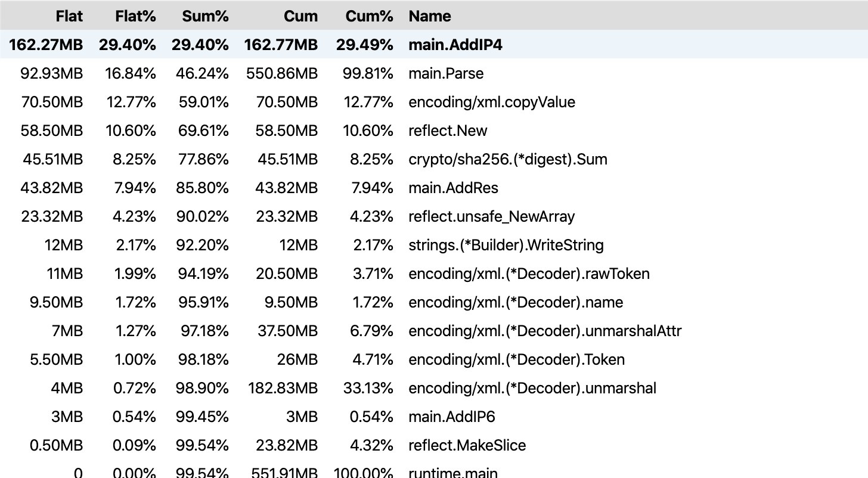Pick the reflect.unsafe_NewArray row

point(434,216)
